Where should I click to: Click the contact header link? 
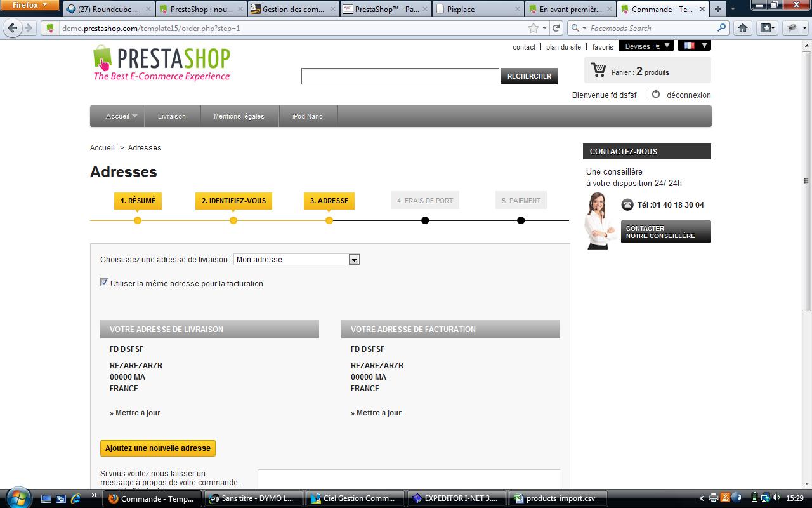click(x=524, y=47)
